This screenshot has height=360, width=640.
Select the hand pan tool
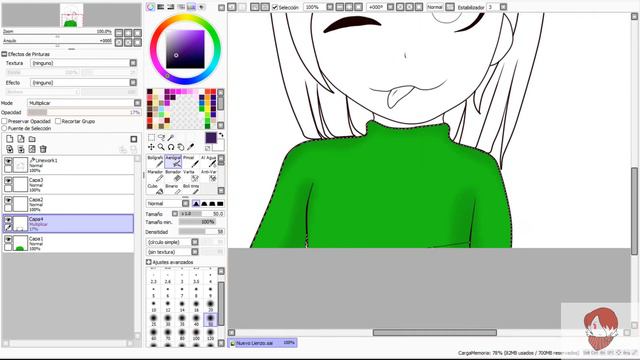[181, 147]
